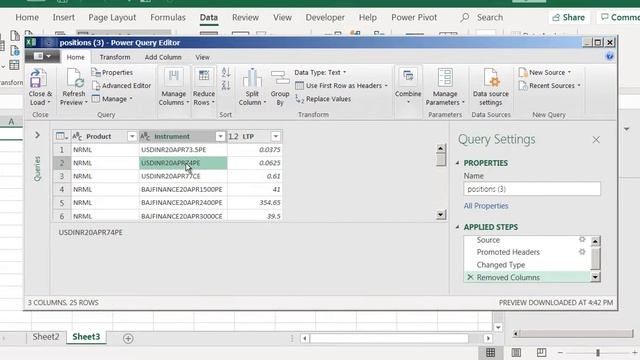The height and width of the screenshot is (360, 640).
Task: Click the New Source icon
Action: pos(523,72)
